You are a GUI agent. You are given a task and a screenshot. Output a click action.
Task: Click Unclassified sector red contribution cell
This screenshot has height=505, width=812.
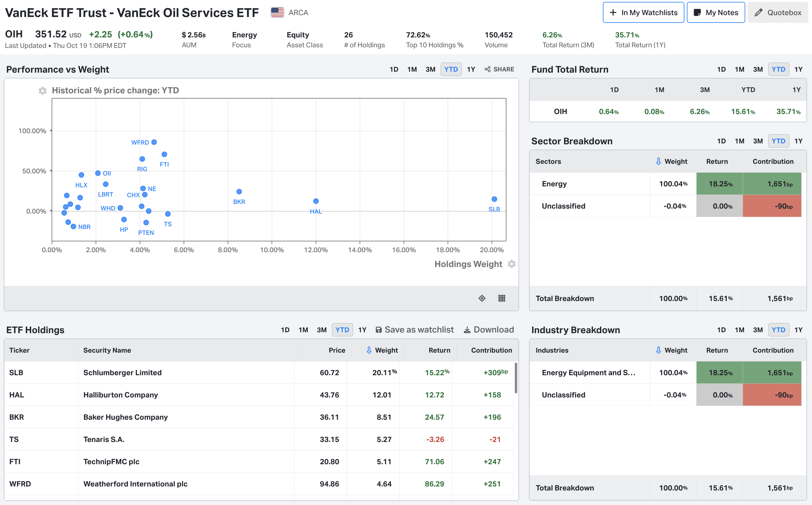pyautogui.click(x=772, y=206)
